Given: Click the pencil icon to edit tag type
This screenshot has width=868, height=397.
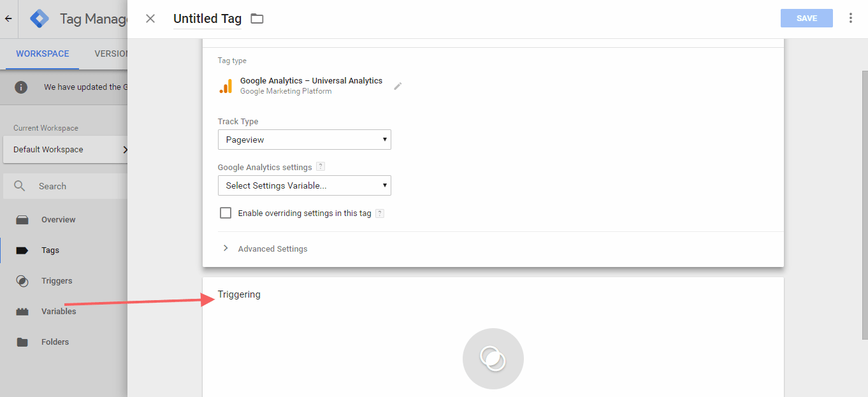Looking at the screenshot, I should point(398,86).
